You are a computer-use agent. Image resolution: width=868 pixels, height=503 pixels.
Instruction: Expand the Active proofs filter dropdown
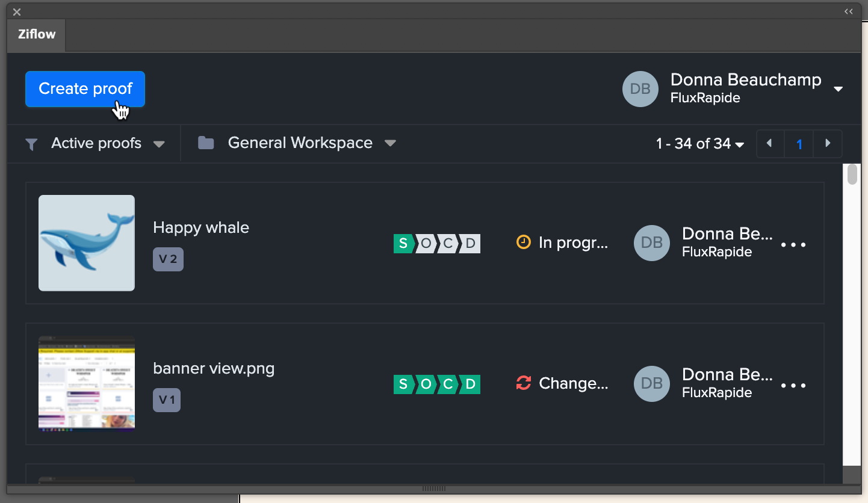pos(159,144)
